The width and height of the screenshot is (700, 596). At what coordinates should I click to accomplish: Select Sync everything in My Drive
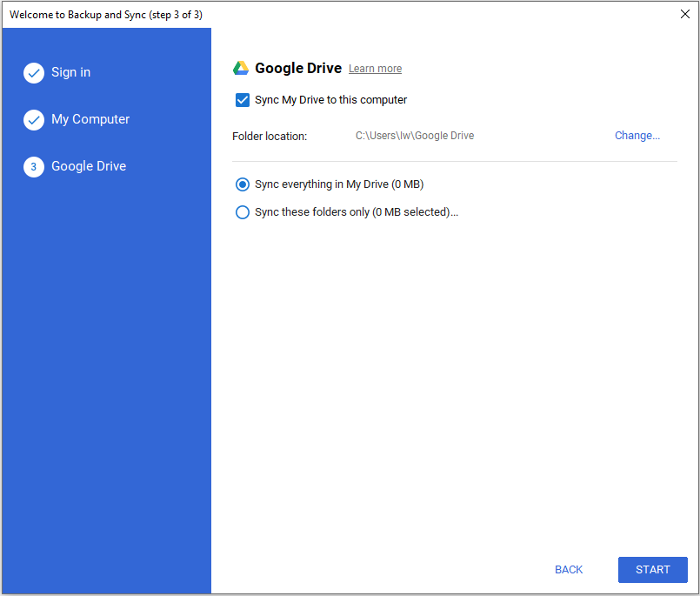(x=243, y=184)
